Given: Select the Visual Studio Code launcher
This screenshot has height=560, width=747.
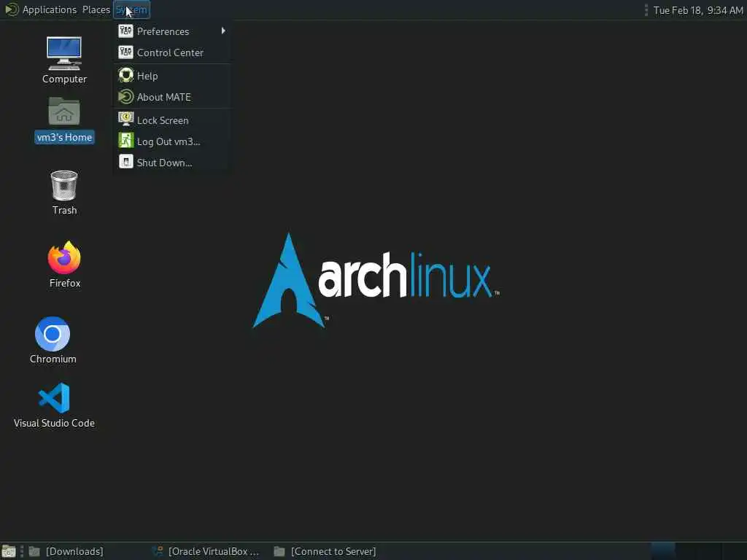Looking at the screenshot, I should pyautogui.click(x=54, y=405).
